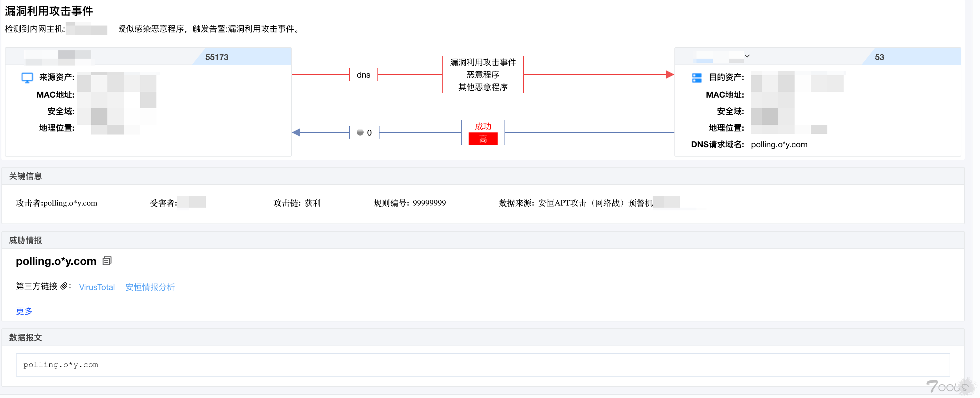Click the destination asset server icon
The width and height of the screenshot is (980, 398).
click(696, 78)
